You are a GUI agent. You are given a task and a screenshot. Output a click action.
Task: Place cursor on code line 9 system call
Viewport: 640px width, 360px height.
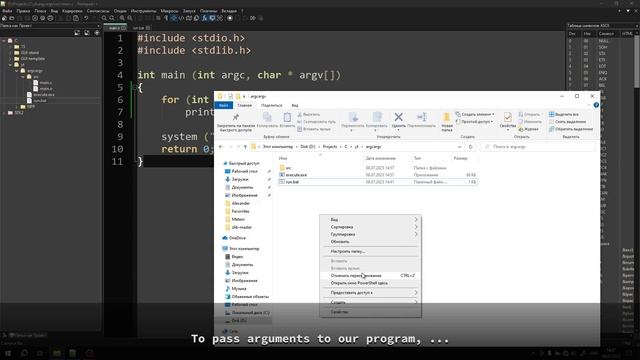click(x=188, y=137)
